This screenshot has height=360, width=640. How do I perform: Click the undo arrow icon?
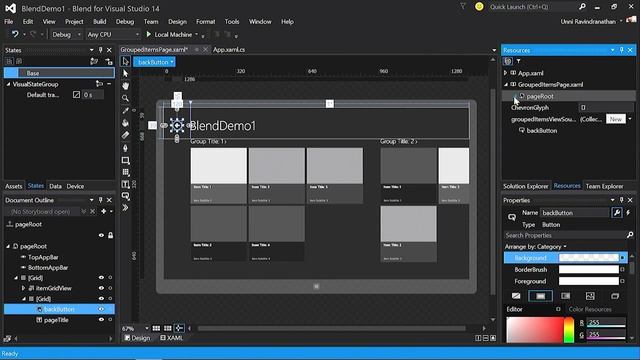(x=15, y=34)
